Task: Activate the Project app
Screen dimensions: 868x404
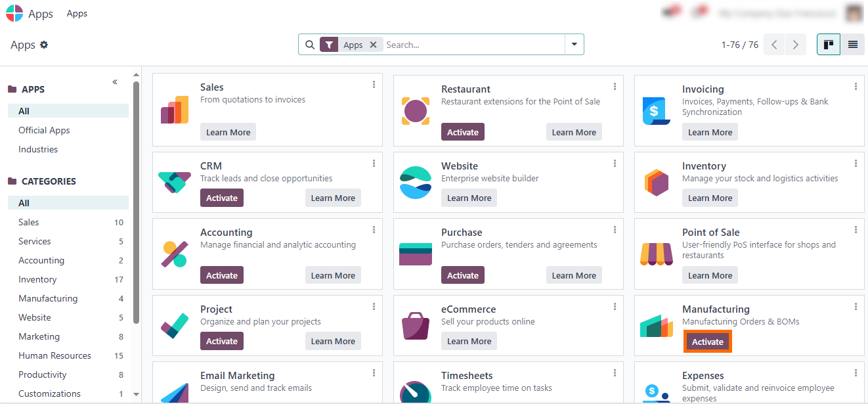Action: pyautogui.click(x=222, y=341)
